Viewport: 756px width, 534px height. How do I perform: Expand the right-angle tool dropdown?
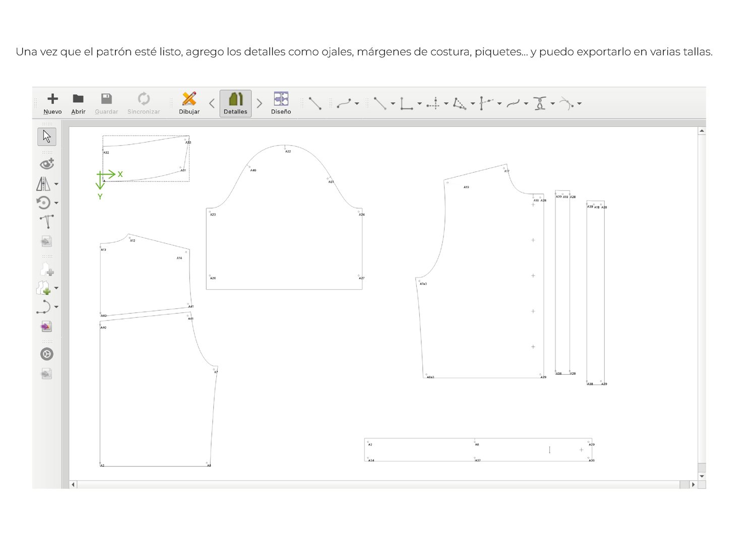tap(419, 104)
